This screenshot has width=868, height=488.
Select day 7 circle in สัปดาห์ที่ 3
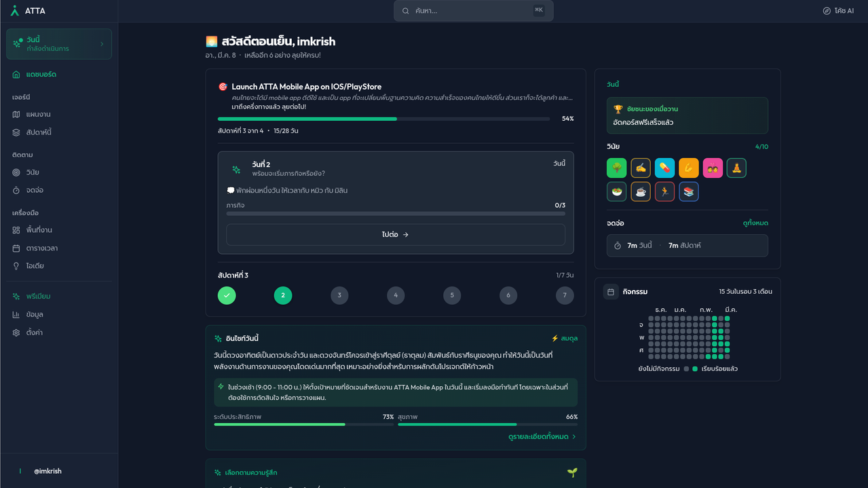coord(565,295)
